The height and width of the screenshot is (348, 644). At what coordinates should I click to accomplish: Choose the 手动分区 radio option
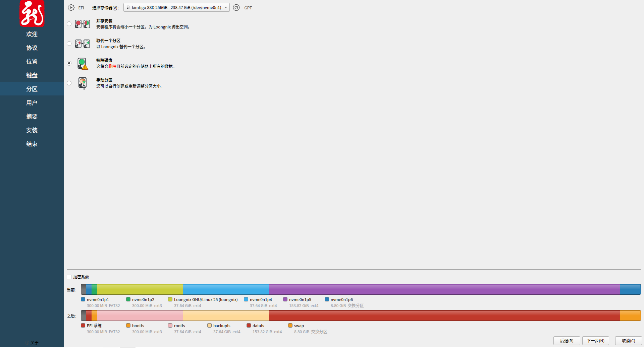[x=69, y=83]
